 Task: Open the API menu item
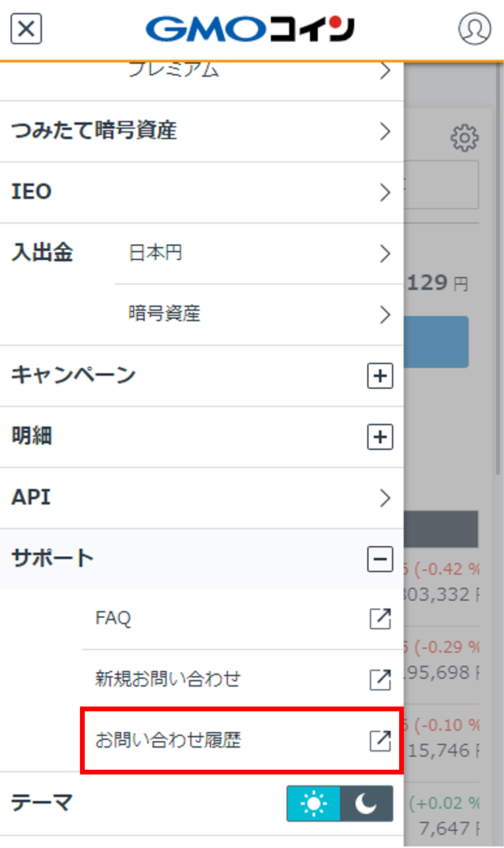click(x=202, y=498)
